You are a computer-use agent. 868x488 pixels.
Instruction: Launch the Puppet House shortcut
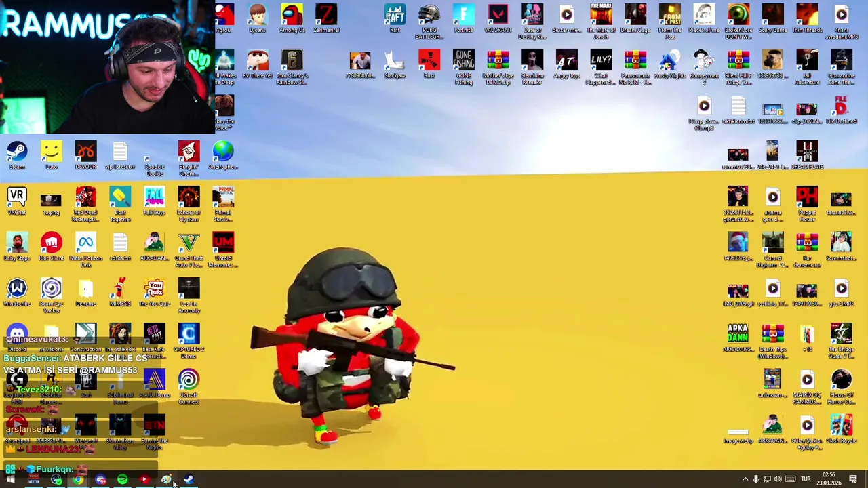pyautogui.click(x=807, y=205)
